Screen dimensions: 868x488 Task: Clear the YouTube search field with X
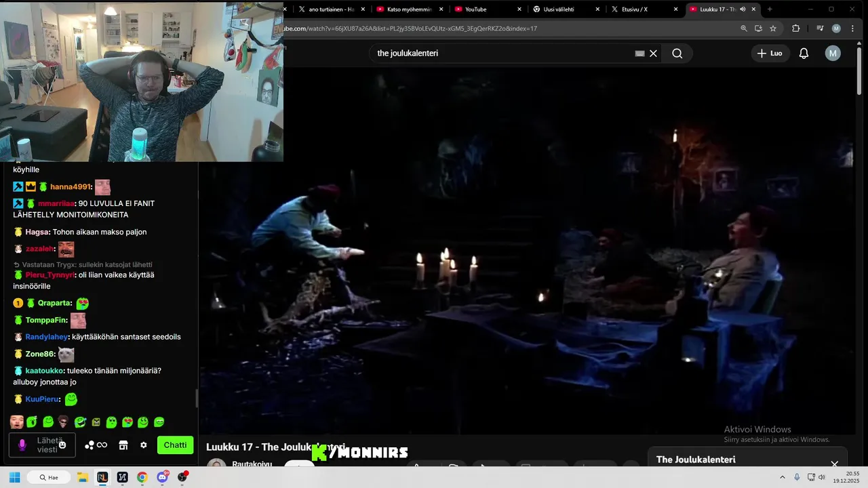coord(653,54)
